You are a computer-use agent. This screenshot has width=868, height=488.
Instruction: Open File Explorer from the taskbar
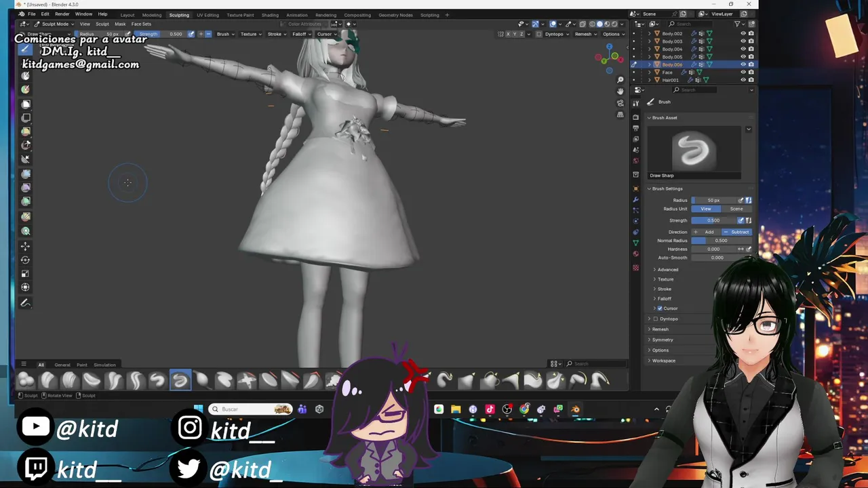(x=456, y=409)
